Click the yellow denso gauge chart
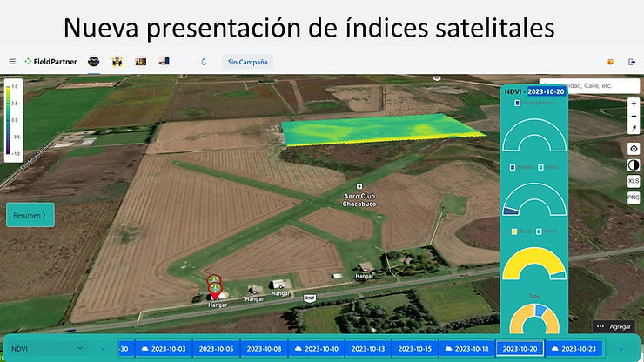 [534, 264]
